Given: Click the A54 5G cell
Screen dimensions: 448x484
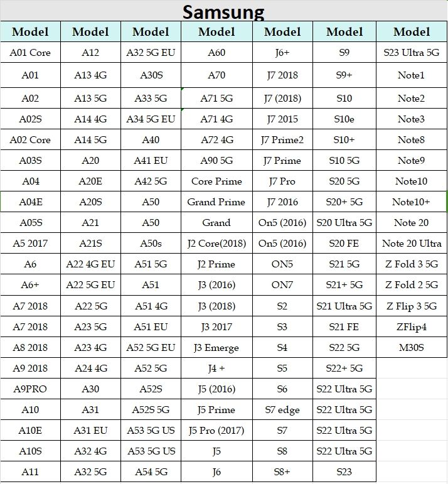Looking at the screenshot, I should 151,471.
